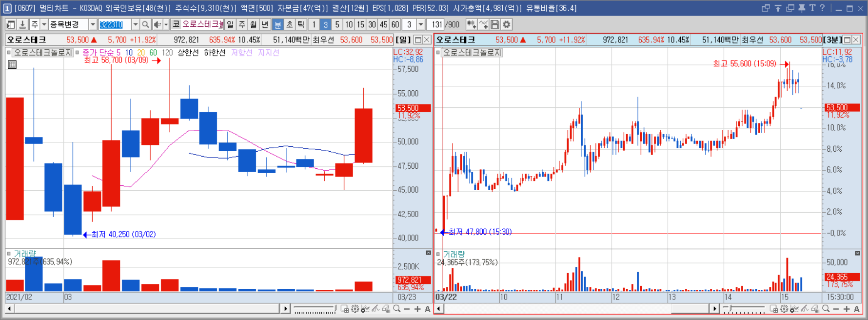Viewport: 868px width, 320px height.
Task: Collapse the daily chart volume panel
Action: point(428,253)
